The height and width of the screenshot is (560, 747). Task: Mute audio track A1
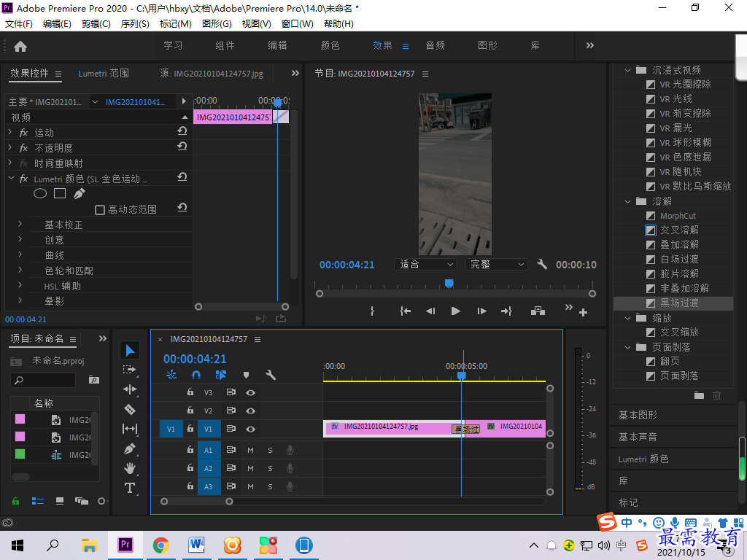point(251,450)
